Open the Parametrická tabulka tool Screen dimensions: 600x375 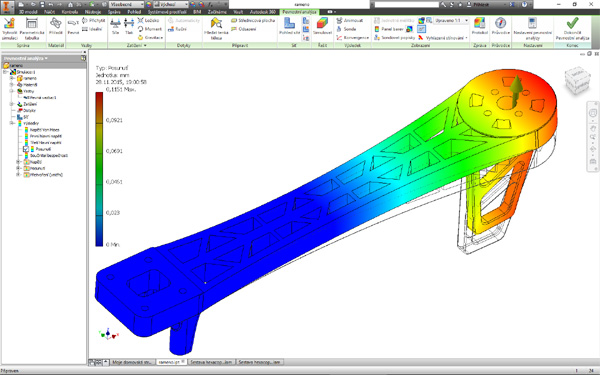31,28
